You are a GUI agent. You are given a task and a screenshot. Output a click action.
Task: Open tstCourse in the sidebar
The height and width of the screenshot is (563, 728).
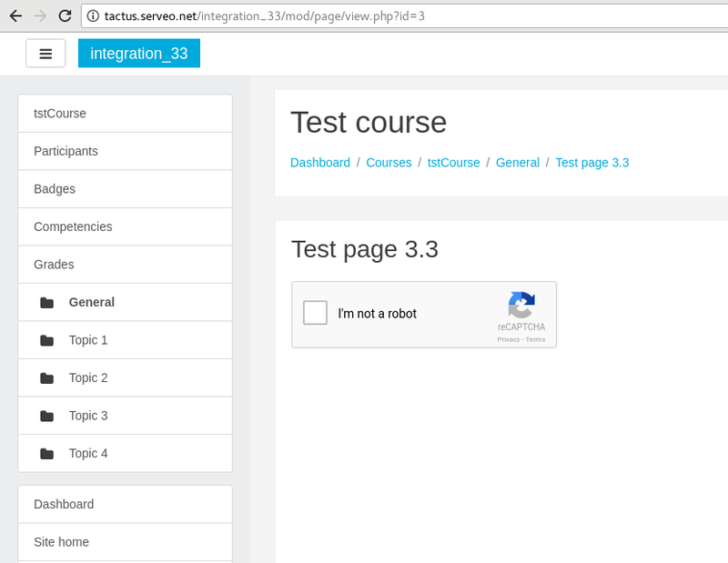tap(125, 114)
